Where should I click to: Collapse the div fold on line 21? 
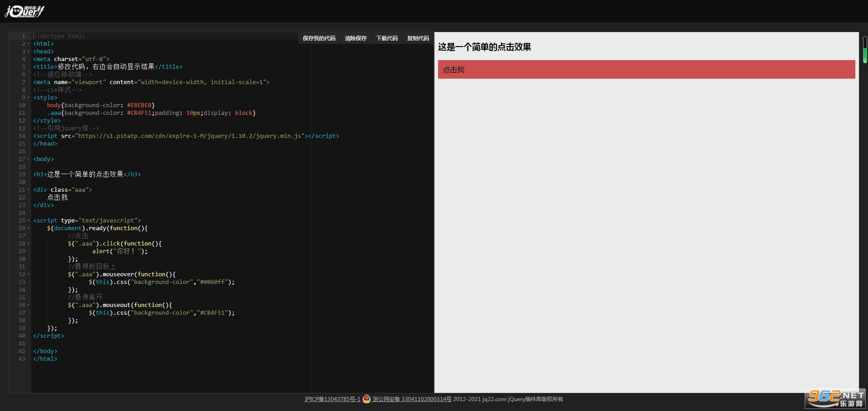tap(28, 190)
